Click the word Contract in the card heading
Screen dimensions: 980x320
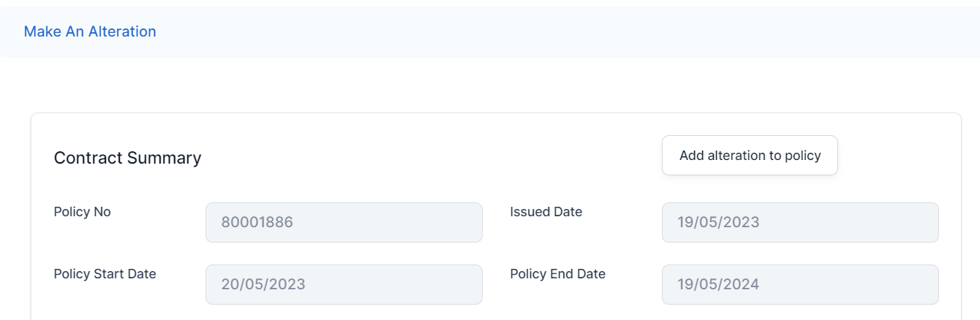(x=88, y=158)
